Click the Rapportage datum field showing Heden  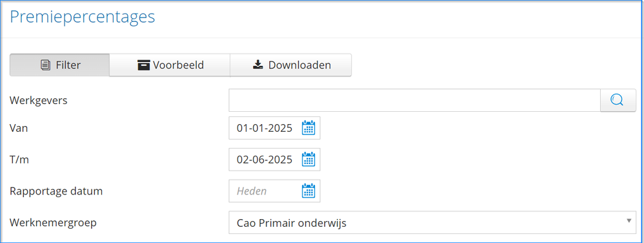274,191
